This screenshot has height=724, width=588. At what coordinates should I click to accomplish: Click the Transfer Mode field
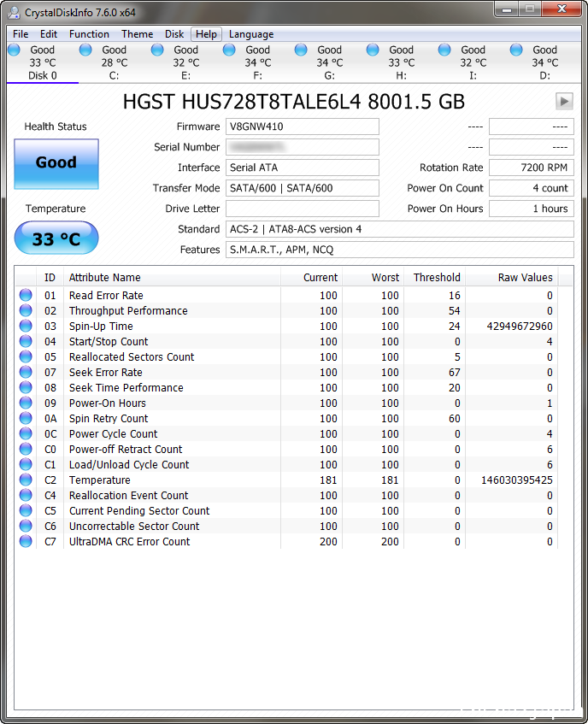point(303,188)
